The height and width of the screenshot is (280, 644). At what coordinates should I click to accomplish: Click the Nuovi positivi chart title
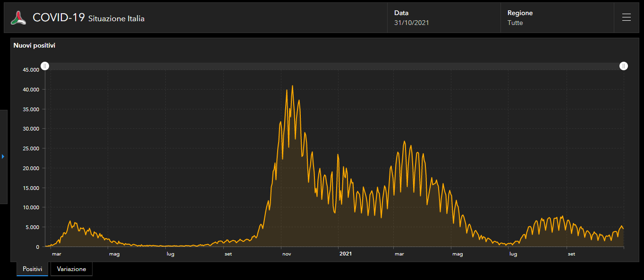click(34, 46)
